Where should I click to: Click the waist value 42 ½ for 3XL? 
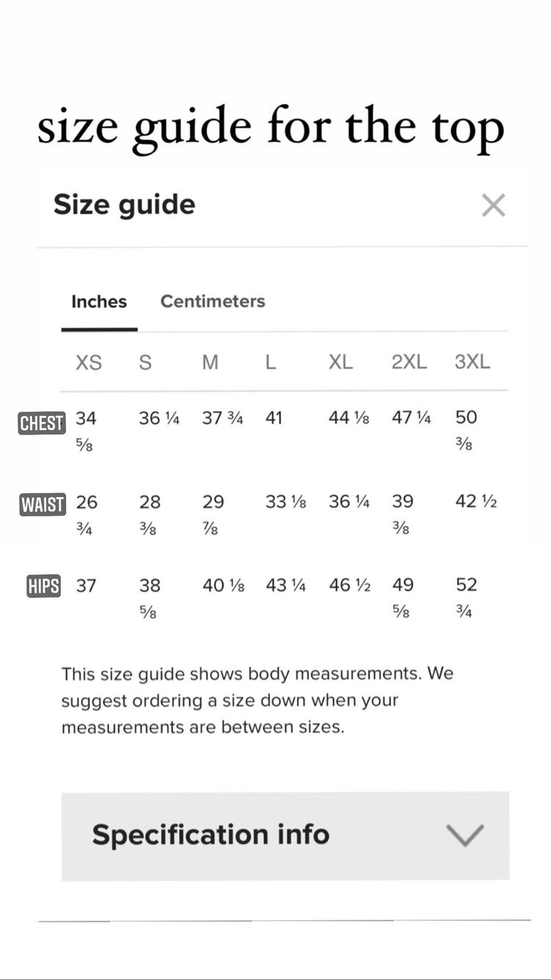click(476, 501)
